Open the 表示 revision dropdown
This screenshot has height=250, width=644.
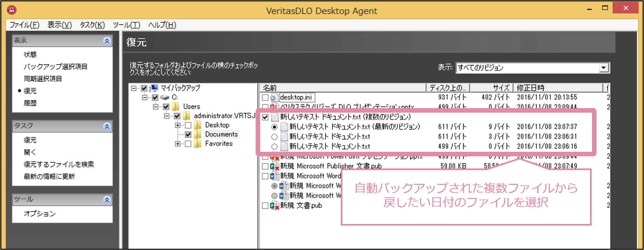click(604, 68)
